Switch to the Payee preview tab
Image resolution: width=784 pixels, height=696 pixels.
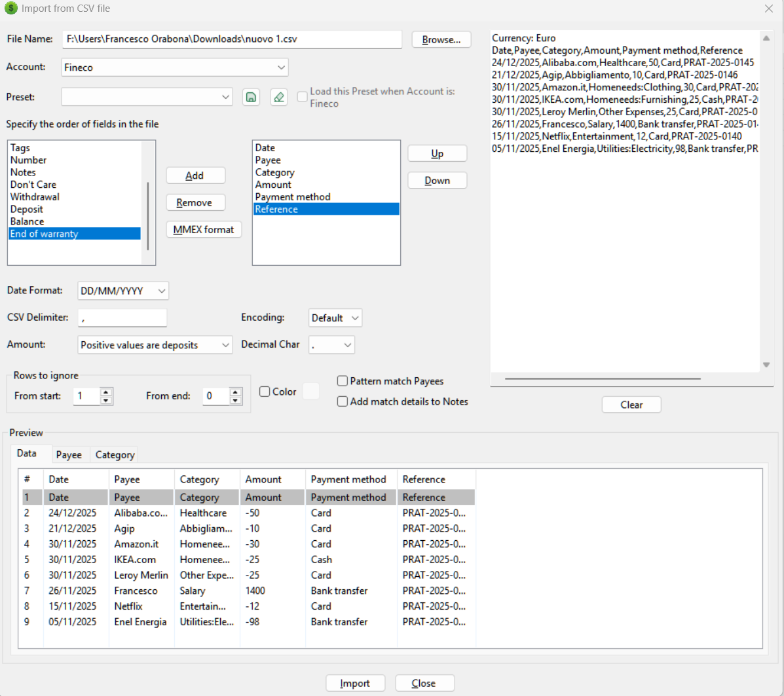[69, 454]
